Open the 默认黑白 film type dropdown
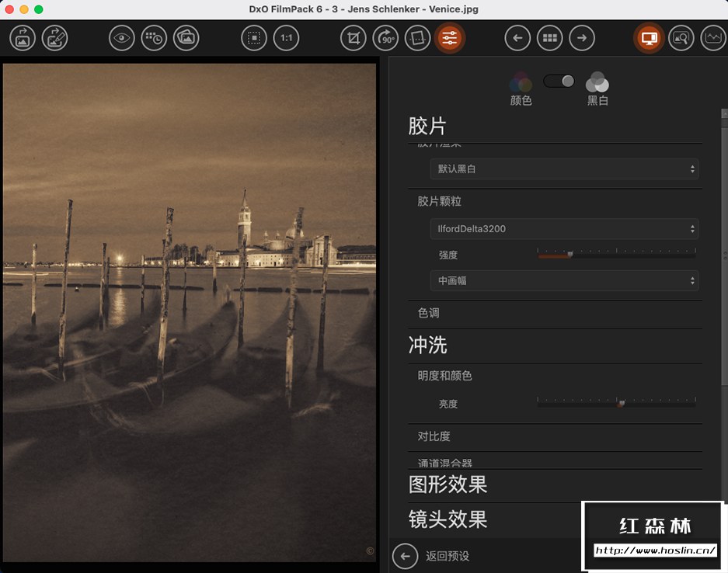This screenshot has height=573, width=728. coord(563,168)
